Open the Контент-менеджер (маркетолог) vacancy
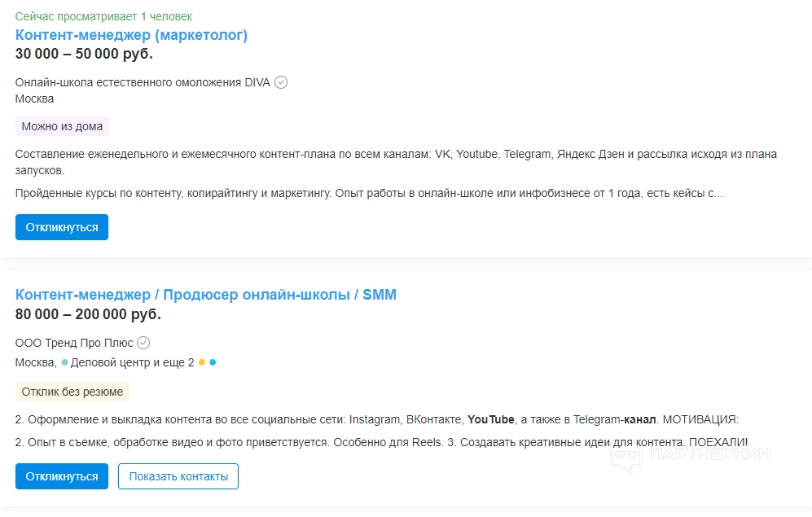The height and width of the screenshot is (517, 812). point(131,35)
